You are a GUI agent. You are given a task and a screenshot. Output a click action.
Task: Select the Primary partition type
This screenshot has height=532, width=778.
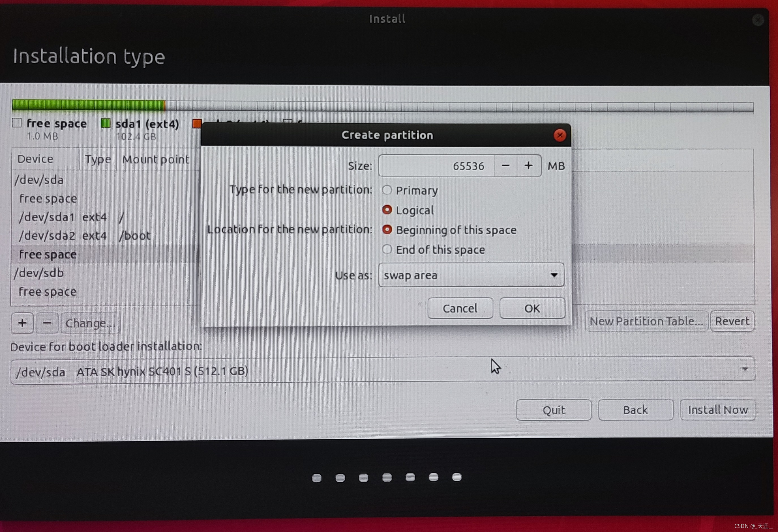click(x=387, y=190)
